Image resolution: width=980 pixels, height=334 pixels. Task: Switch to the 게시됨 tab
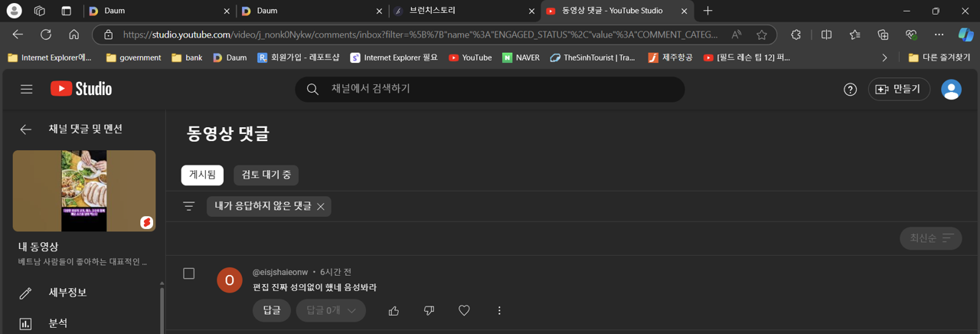[202, 175]
